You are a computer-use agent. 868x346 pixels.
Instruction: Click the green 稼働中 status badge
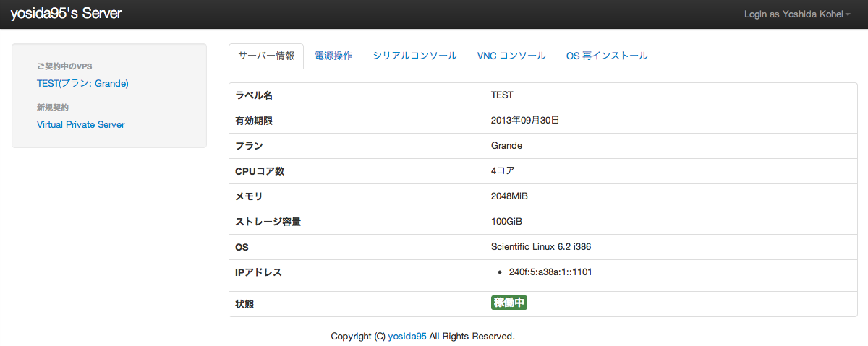point(509,303)
